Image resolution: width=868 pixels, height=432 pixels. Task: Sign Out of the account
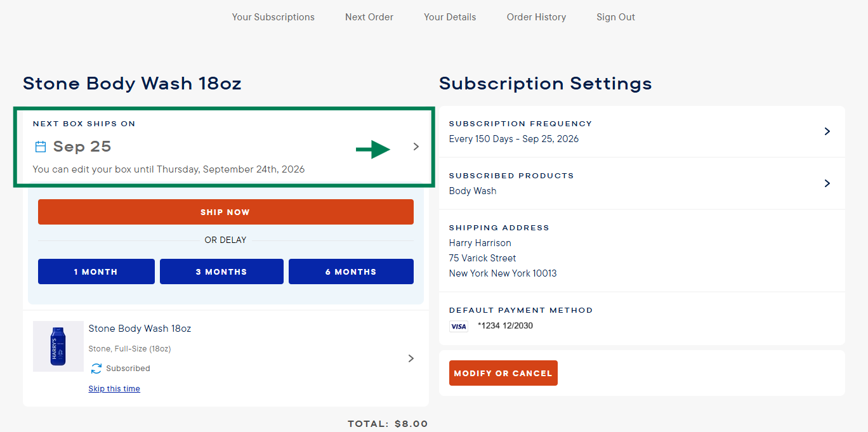[x=615, y=17]
